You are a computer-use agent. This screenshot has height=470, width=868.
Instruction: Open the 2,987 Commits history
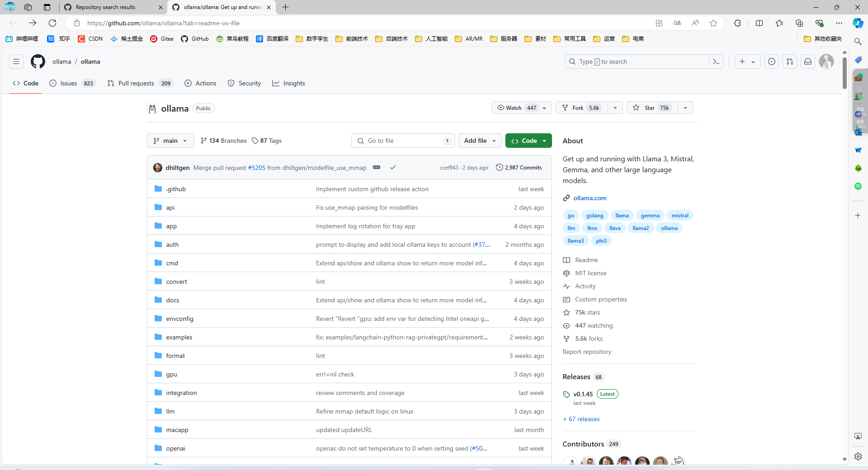[519, 168]
